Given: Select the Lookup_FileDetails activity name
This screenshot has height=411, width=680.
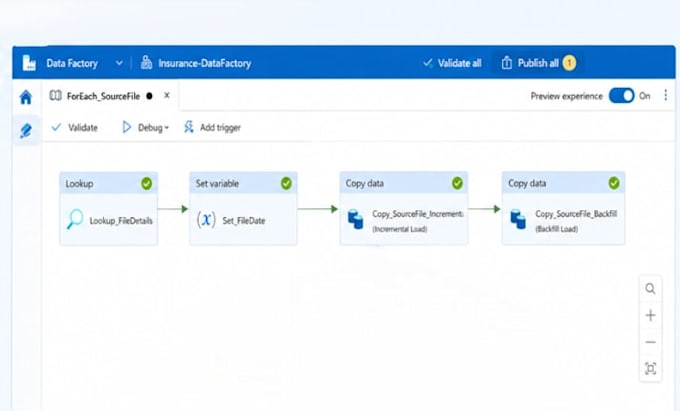Looking at the screenshot, I should 121,221.
